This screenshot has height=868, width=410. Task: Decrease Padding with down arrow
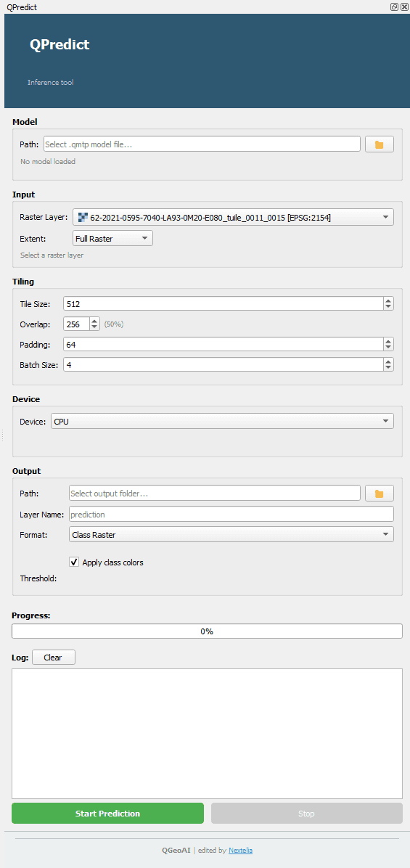point(388,348)
